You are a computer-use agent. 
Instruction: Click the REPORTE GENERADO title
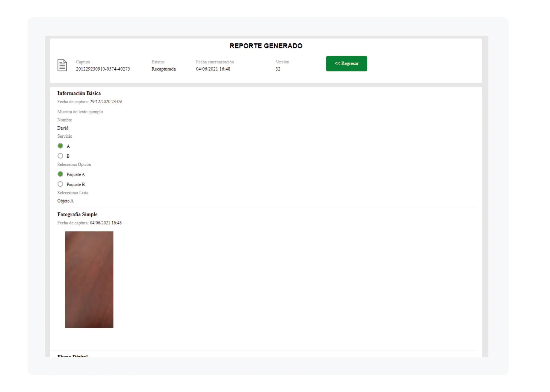click(266, 46)
